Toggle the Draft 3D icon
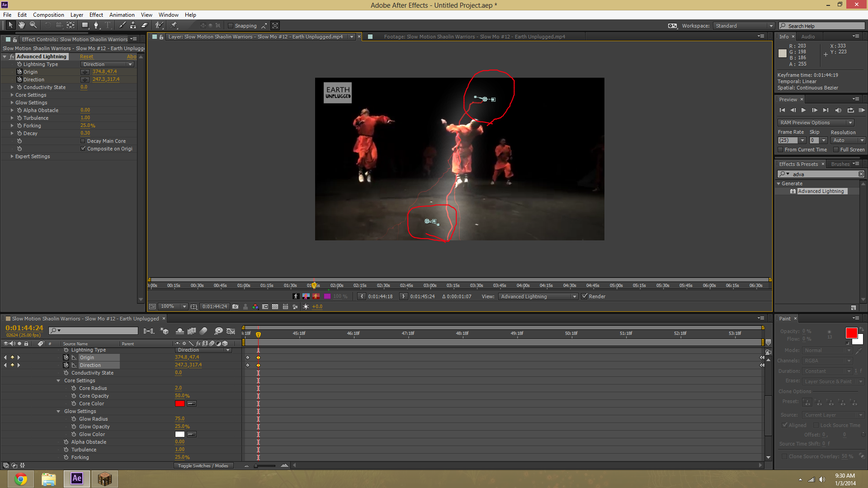The width and height of the screenshot is (868, 488). (164, 331)
